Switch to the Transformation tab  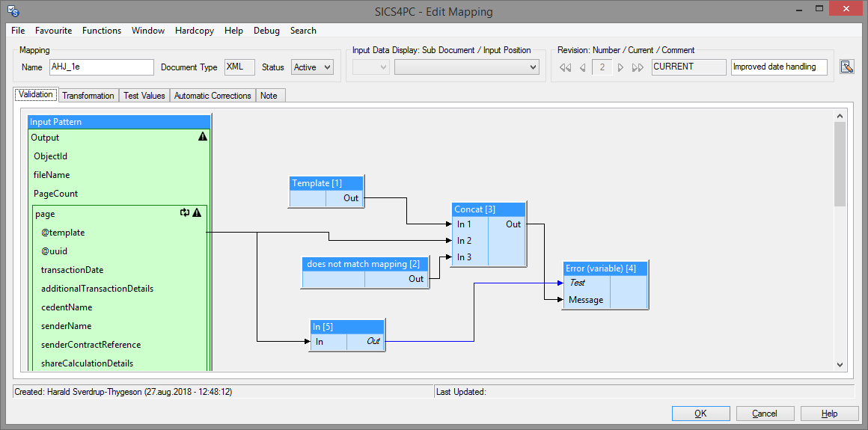(x=88, y=96)
